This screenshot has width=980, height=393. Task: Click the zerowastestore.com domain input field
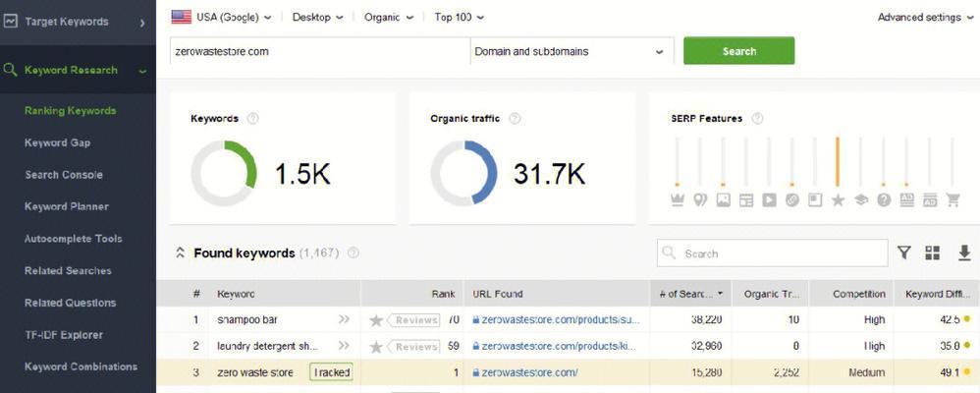coord(319,51)
